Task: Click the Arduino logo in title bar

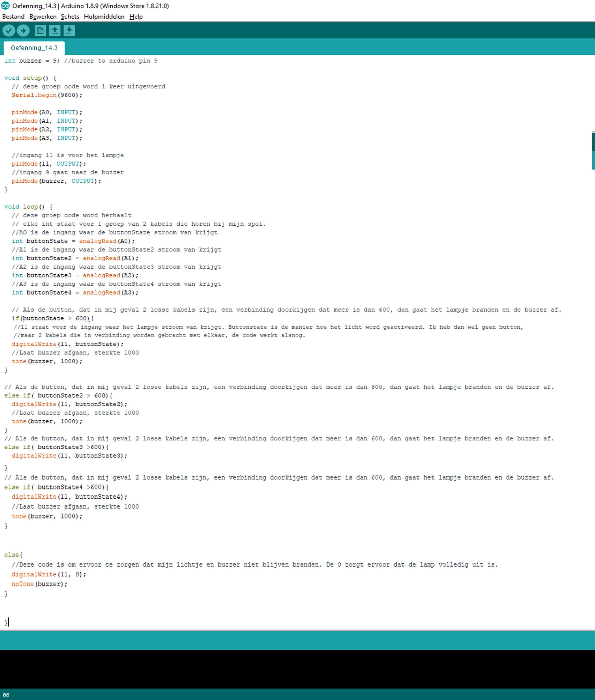Action: pos(5,6)
